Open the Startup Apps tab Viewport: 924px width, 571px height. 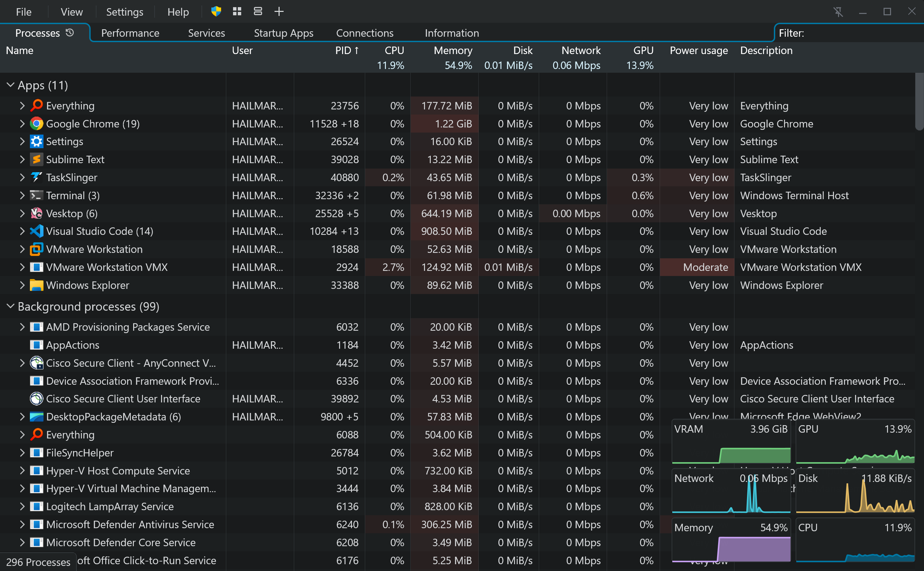[x=283, y=33]
